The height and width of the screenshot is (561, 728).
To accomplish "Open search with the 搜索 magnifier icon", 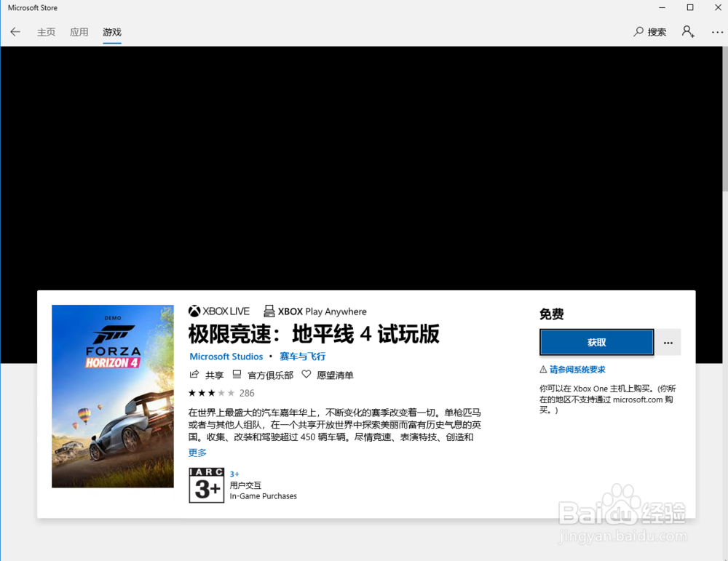I will (x=649, y=32).
